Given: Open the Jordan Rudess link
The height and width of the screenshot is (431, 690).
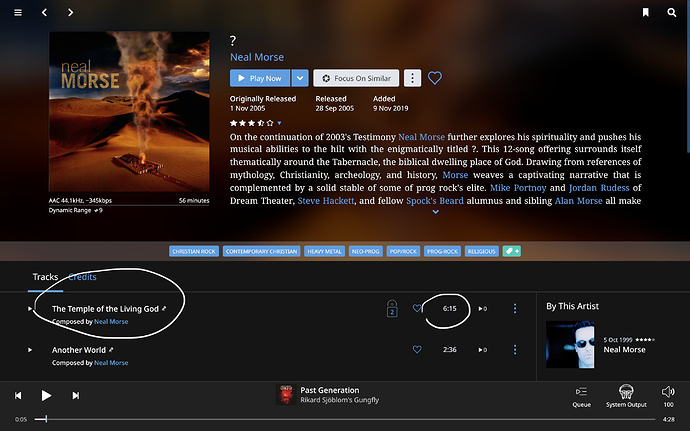Looking at the screenshot, I should (x=599, y=188).
